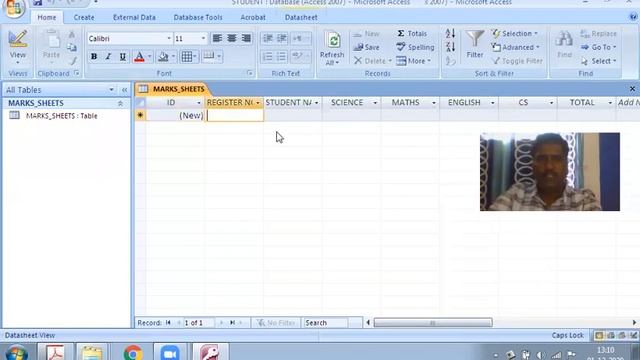Toggle Italic formatting
The height and width of the screenshot is (360, 640).
[108, 57]
